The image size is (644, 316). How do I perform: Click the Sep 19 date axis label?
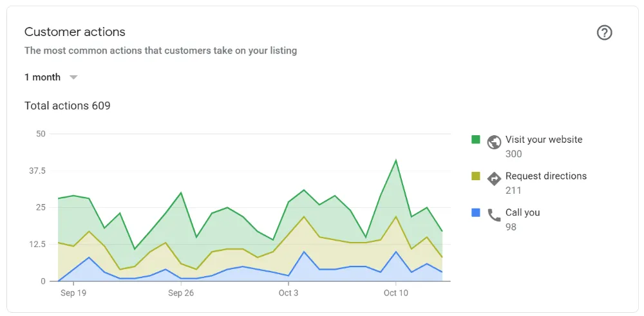tap(73, 293)
